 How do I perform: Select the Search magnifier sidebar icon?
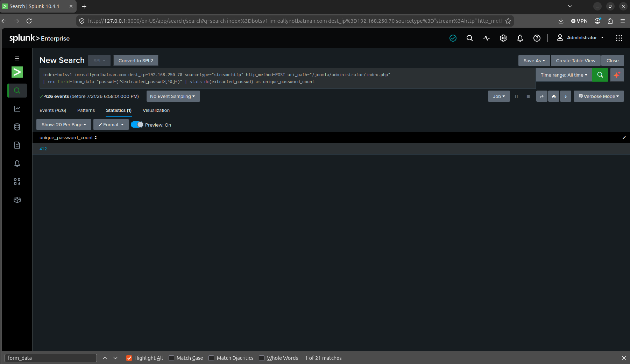click(x=17, y=91)
